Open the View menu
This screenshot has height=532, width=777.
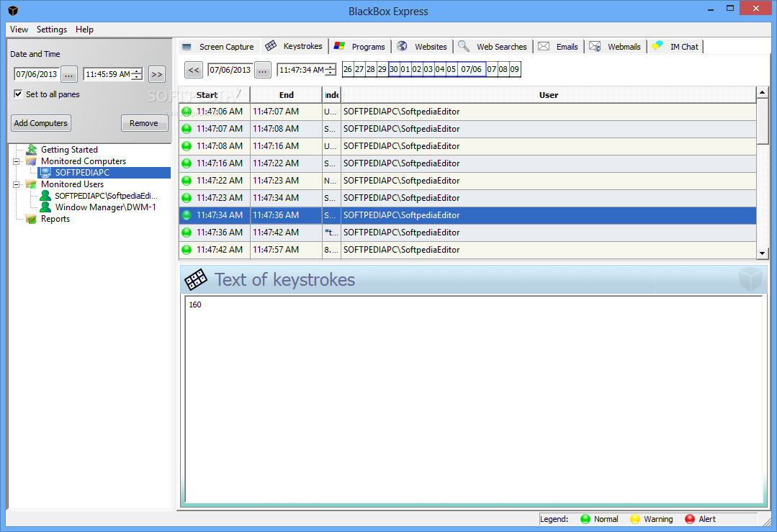19,30
